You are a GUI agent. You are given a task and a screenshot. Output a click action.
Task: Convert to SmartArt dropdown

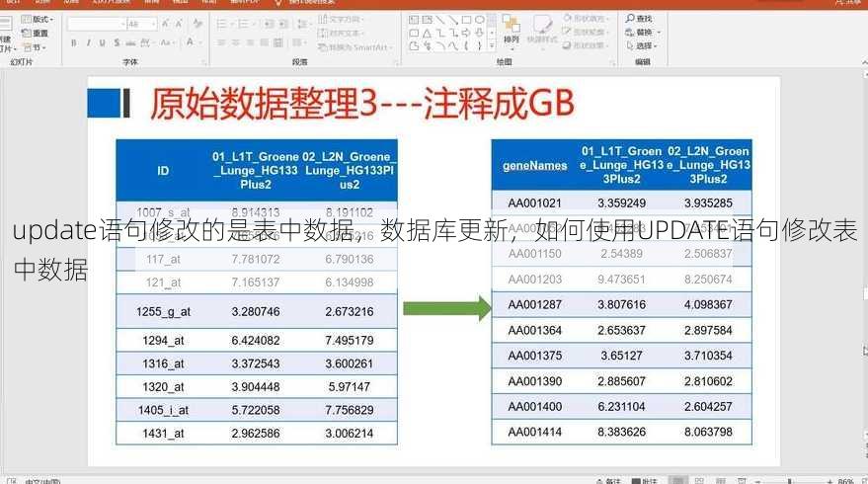click(x=355, y=47)
